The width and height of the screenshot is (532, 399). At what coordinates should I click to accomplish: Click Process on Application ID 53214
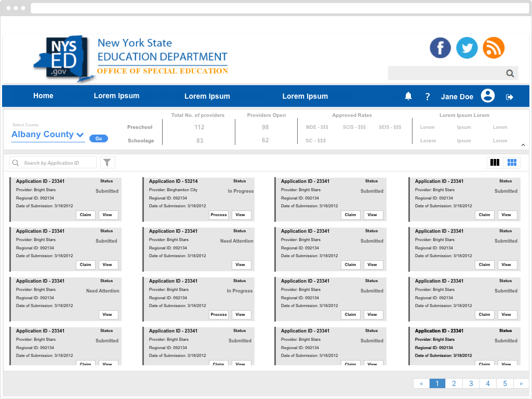(x=219, y=215)
